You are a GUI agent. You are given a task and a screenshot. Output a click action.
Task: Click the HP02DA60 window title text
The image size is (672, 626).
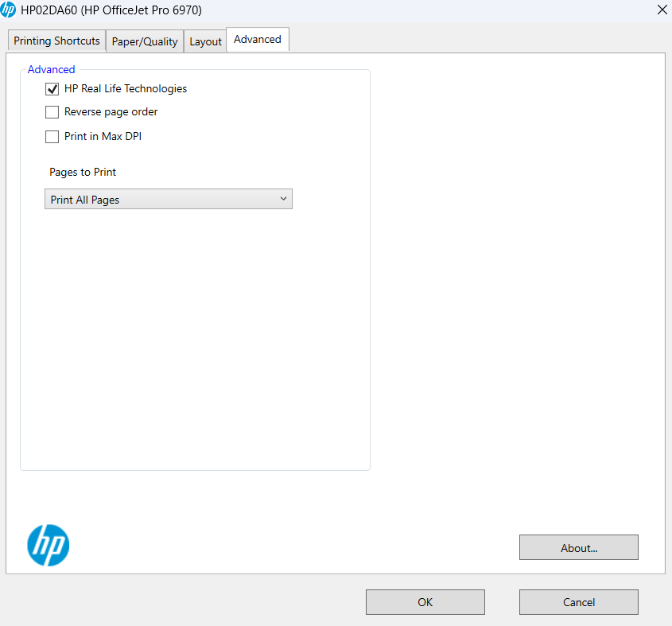(x=111, y=10)
